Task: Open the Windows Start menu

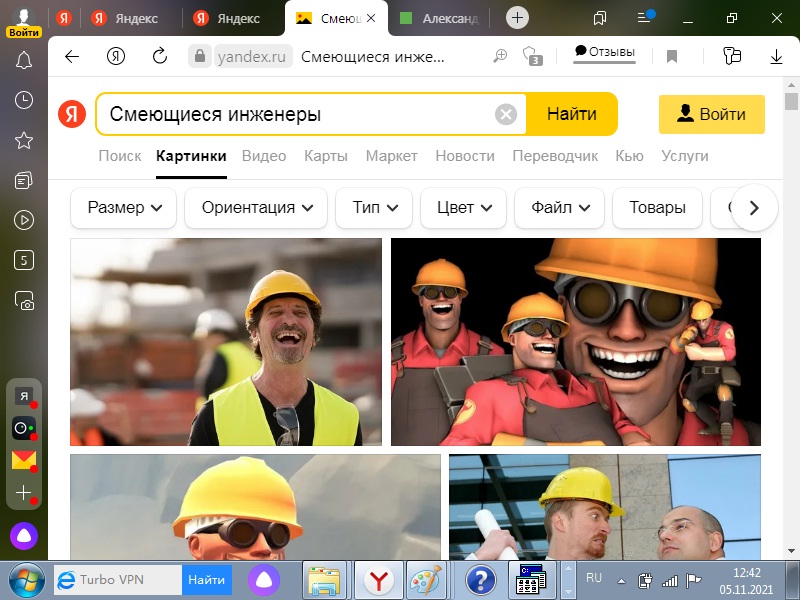Action: click(26, 580)
